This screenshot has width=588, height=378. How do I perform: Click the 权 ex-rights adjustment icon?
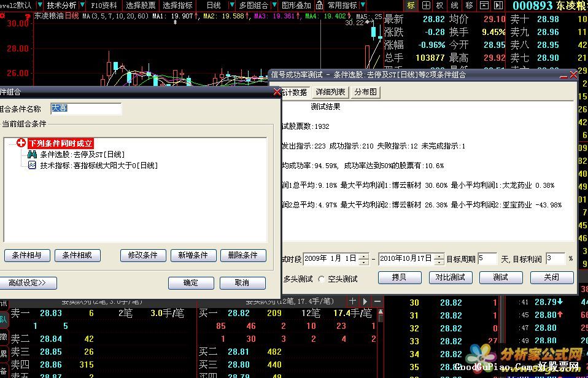pos(440,6)
